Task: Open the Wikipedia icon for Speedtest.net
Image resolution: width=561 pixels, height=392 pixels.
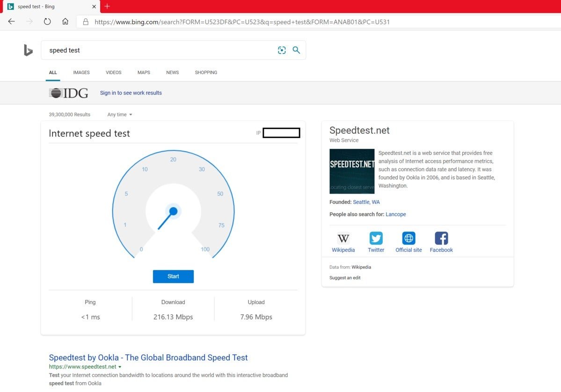Action: pyautogui.click(x=343, y=238)
